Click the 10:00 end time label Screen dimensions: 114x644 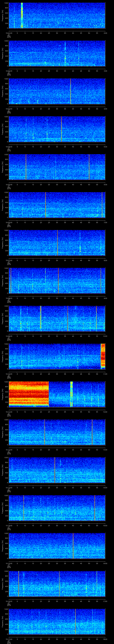[x=105, y=336]
